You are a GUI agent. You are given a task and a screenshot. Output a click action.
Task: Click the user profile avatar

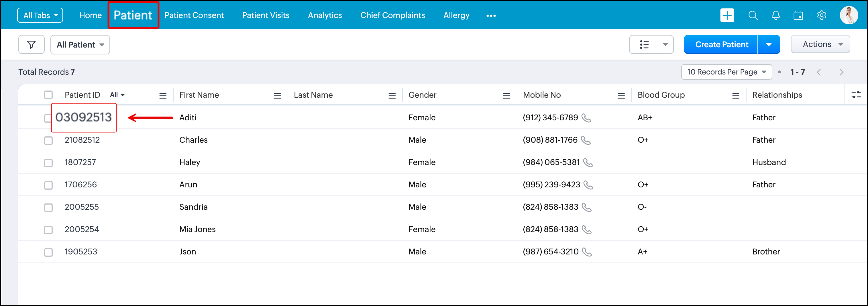849,15
